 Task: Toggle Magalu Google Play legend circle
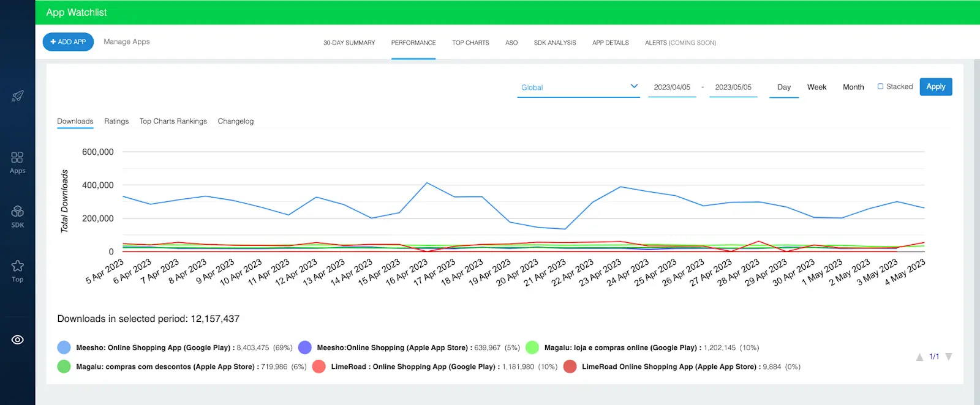[532, 347]
